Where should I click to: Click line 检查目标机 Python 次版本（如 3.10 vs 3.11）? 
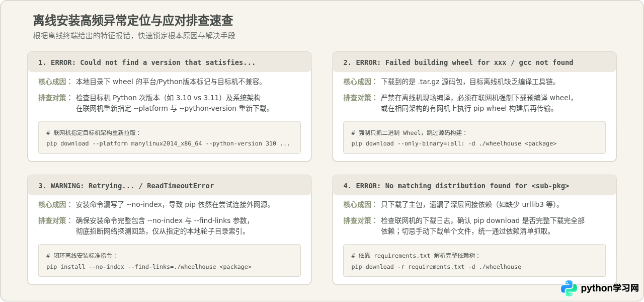click(168, 98)
